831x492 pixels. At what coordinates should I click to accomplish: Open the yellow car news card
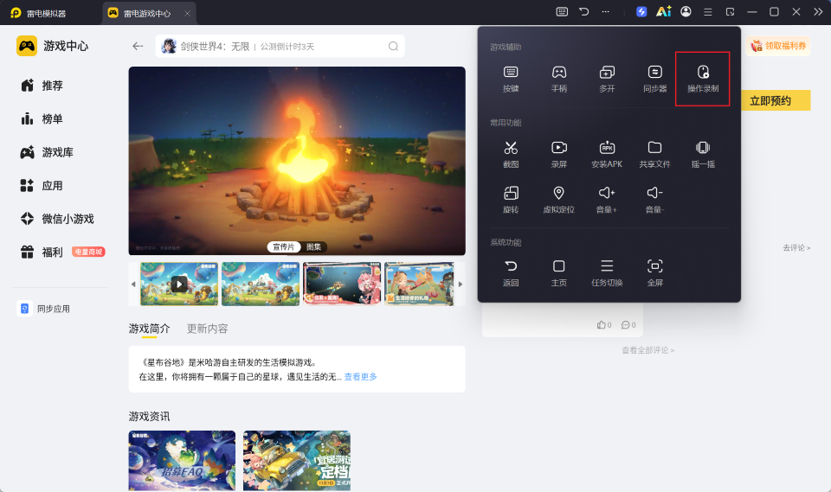[297, 460]
